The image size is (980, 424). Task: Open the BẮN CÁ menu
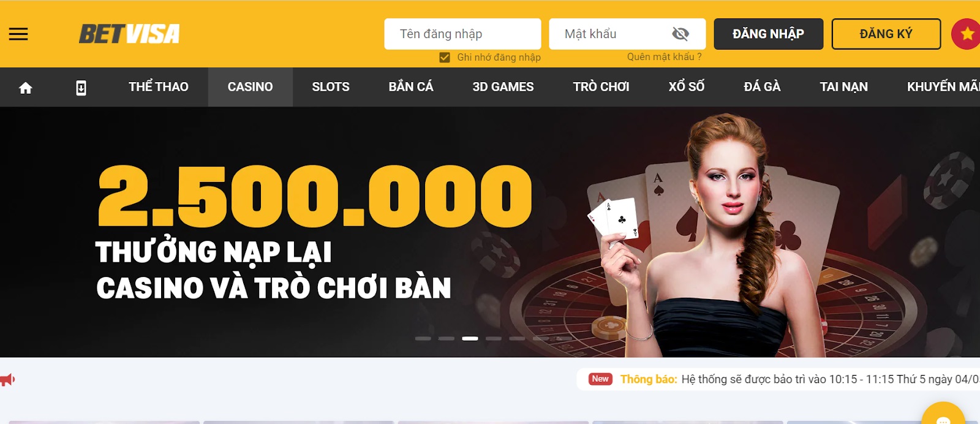tap(411, 87)
